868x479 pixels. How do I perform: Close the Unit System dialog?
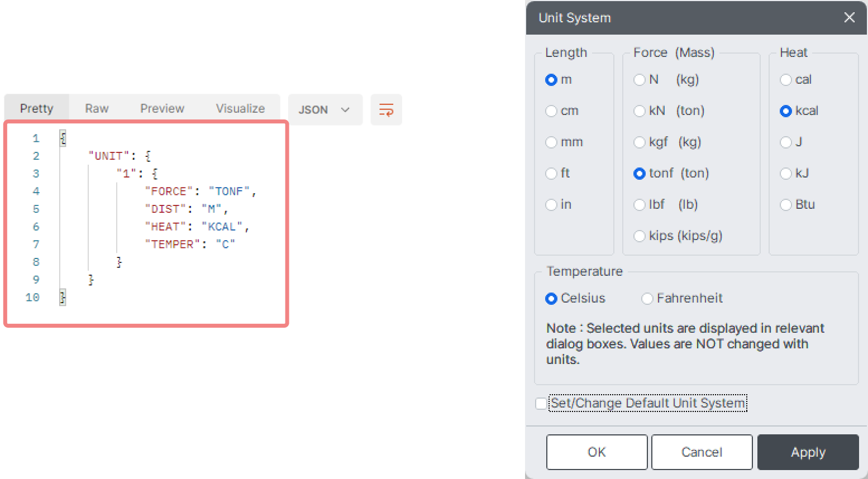[x=849, y=17]
